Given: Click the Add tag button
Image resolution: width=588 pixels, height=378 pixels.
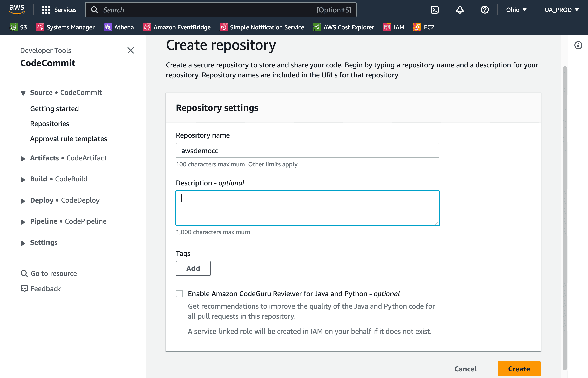Looking at the screenshot, I should (x=193, y=268).
